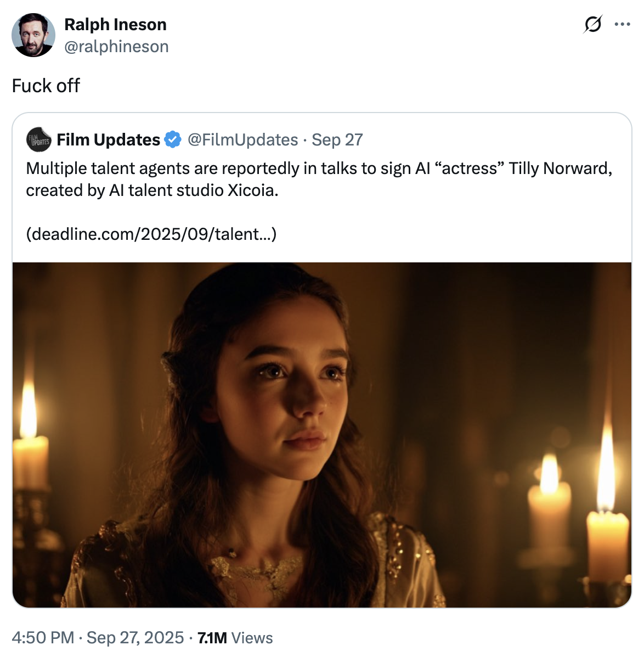
Task: Click the Film Updates circular logo avatar
Action: (37, 140)
